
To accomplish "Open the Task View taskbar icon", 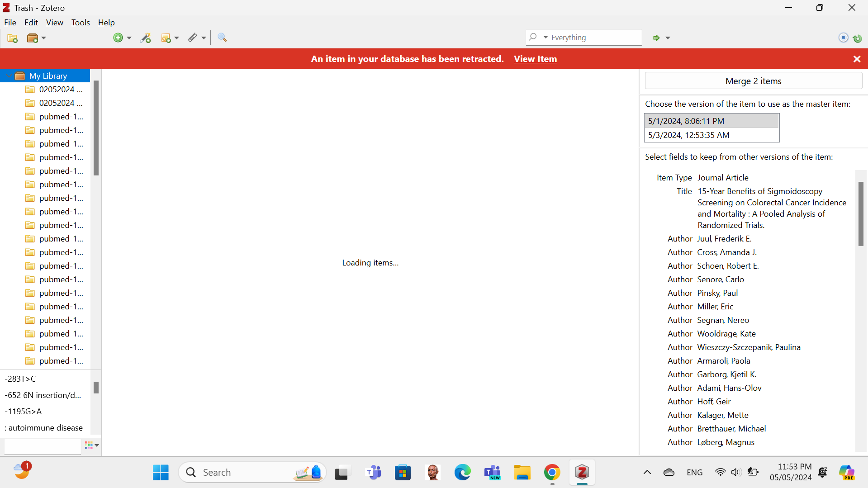I will 342,473.
